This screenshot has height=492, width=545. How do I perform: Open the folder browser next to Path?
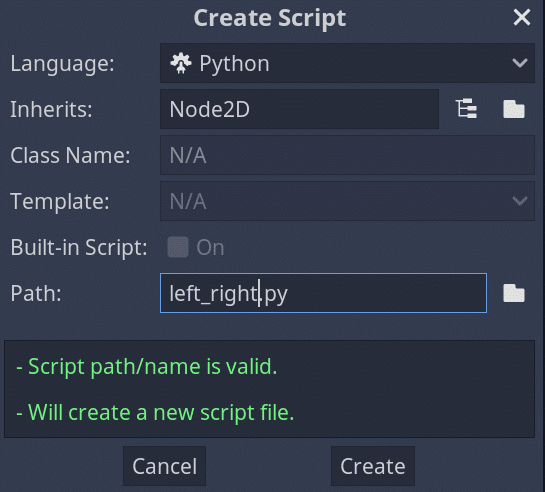[x=514, y=293]
